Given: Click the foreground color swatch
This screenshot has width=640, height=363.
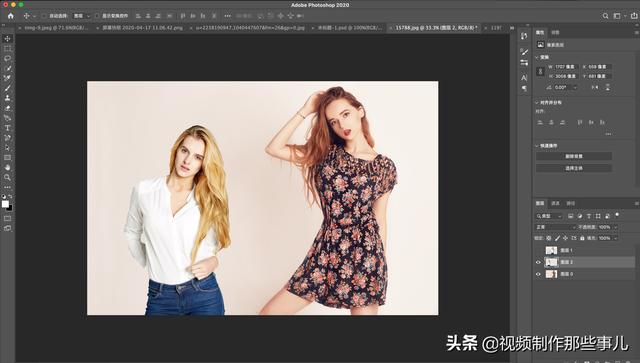Looking at the screenshot, I should (x=5, y=204).
